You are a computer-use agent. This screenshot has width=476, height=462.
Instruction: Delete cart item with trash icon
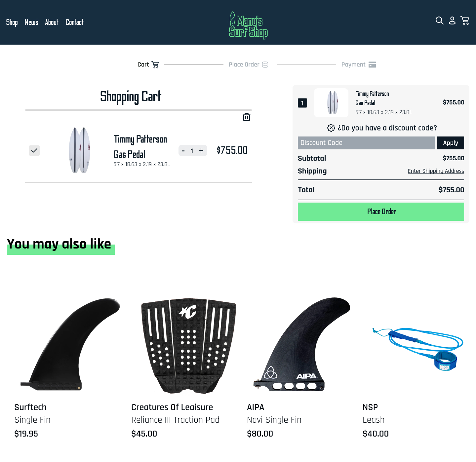(247, 117)
